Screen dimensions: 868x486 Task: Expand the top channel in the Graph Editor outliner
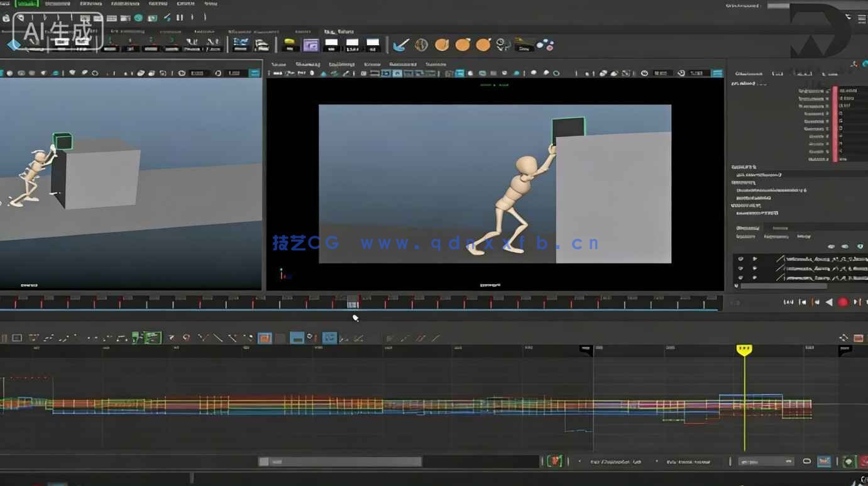(755, 259)
